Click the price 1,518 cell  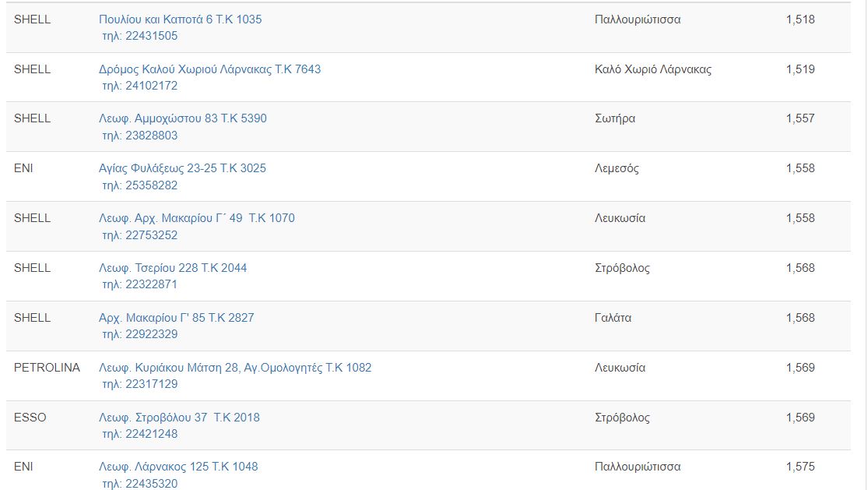[799, 19]
